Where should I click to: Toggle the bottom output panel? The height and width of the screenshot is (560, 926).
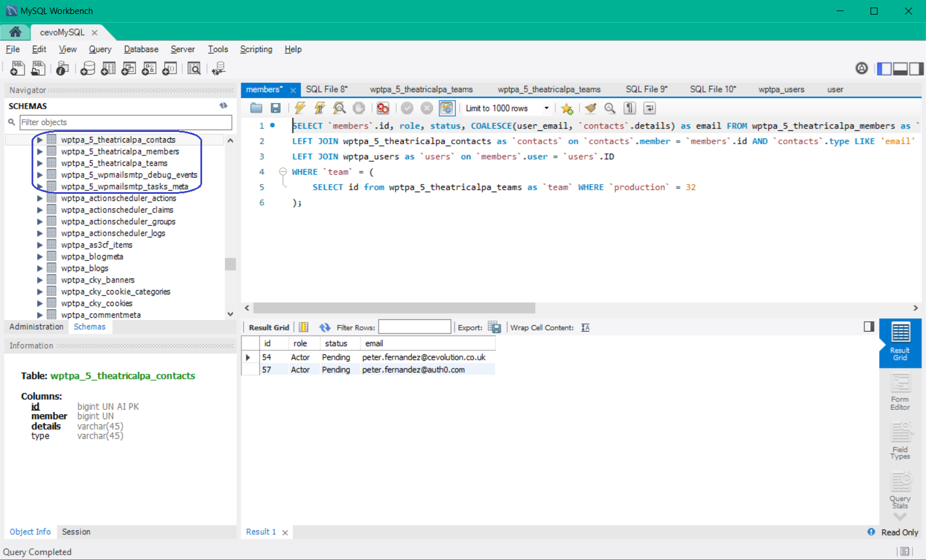900,69
